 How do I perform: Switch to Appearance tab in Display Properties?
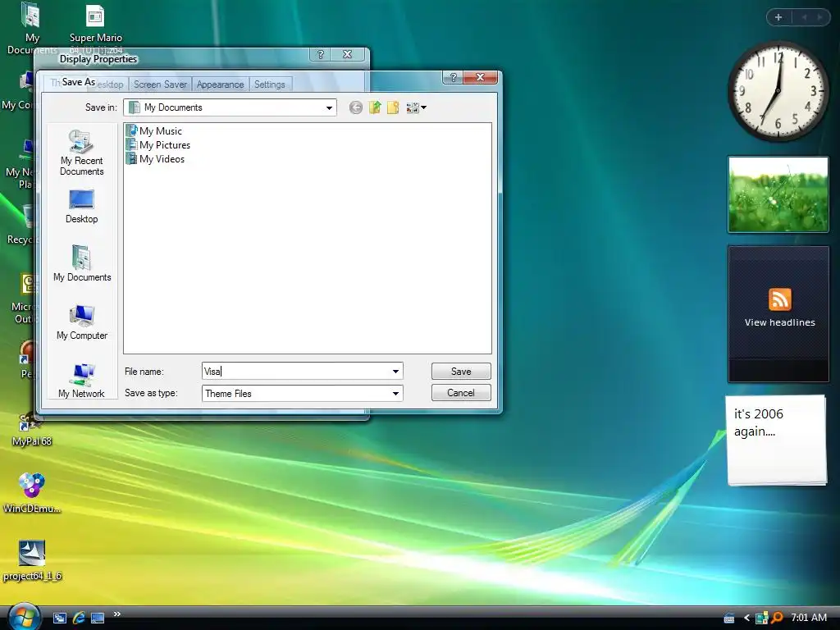click(x=220, y=84)
